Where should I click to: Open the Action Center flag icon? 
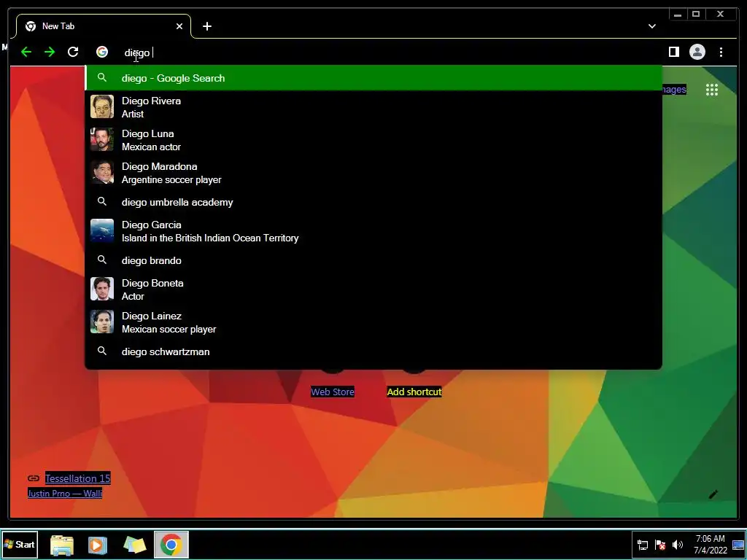pos(659,545)
